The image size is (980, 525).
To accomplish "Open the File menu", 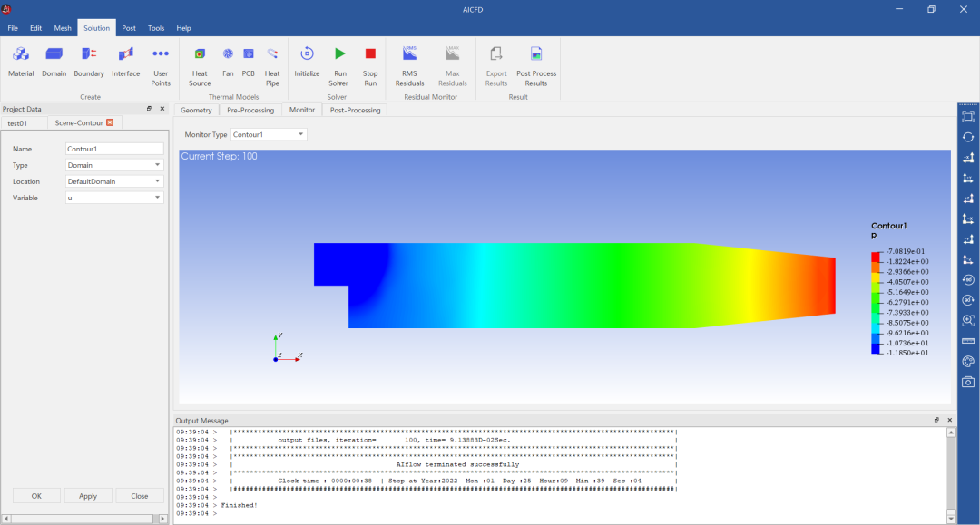I will 13,28.
